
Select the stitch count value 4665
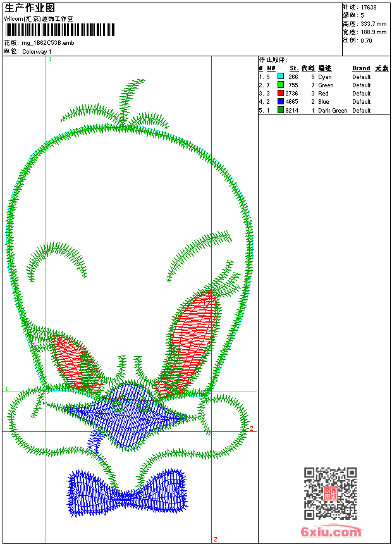291,102
